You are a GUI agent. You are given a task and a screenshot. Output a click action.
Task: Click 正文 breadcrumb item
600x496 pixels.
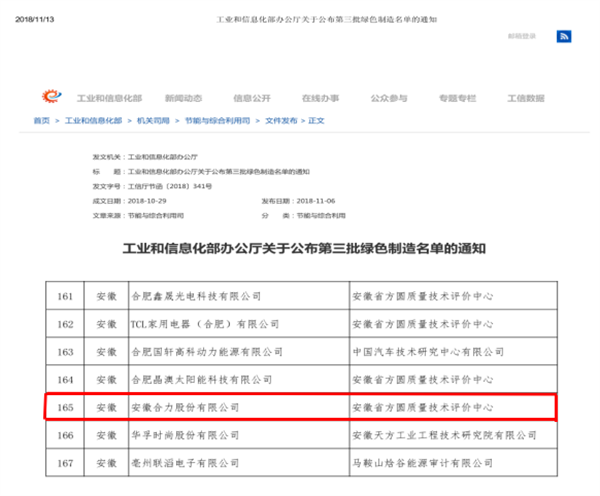pyautogui.click(x=316, y=121)
